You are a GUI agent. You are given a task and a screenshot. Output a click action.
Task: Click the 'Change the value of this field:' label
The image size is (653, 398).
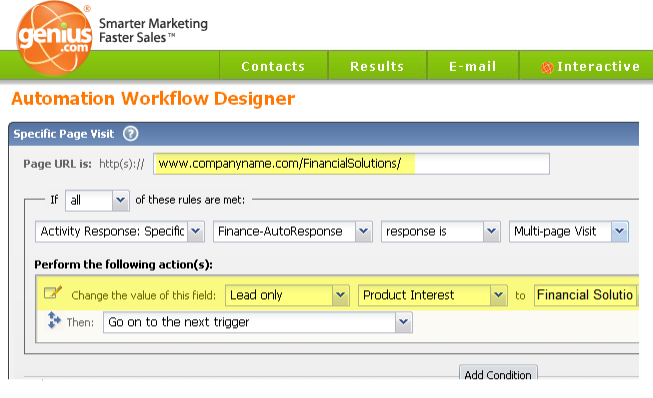143,296
